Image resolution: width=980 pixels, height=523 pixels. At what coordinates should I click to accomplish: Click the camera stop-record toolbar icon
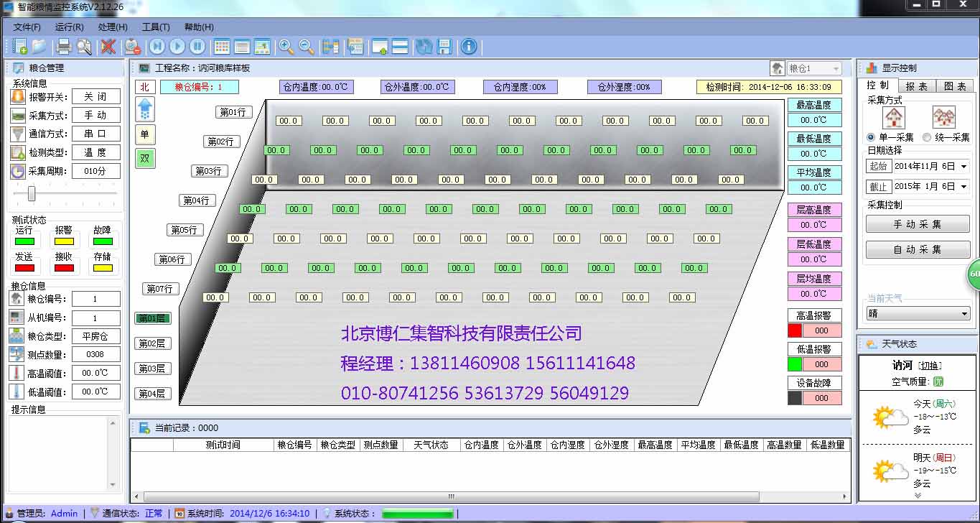coord(132,47)
